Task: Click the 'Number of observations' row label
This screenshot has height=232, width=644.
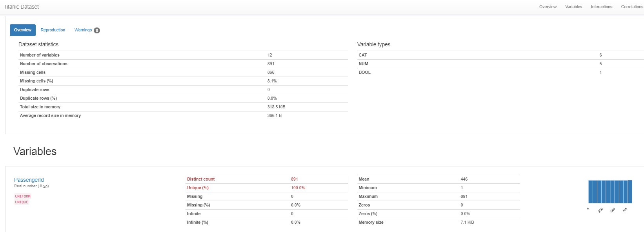Action: 44,64
